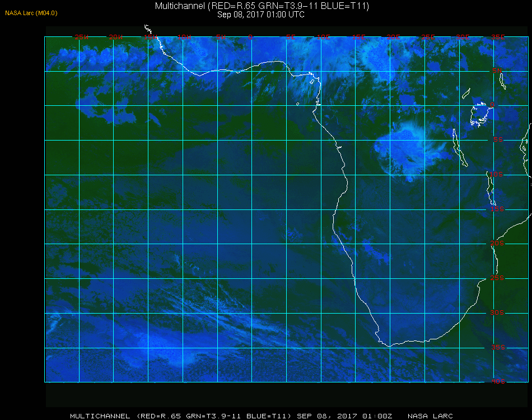
Task: Click the 20W longitude label
Action: 116,37
